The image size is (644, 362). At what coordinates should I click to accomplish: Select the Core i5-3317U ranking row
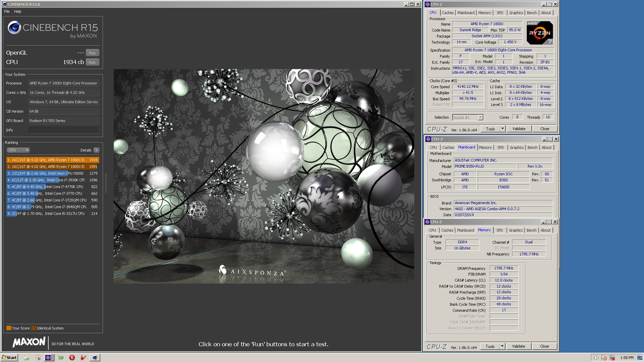(53, 214)
